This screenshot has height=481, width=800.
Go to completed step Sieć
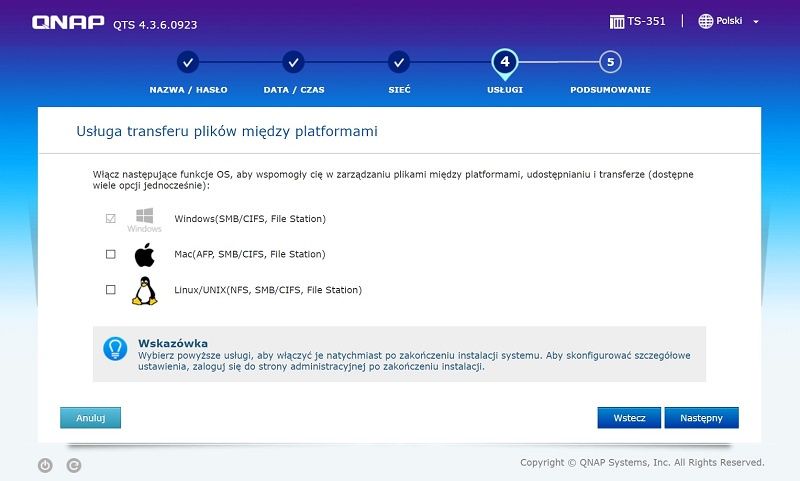click(x=399, y=62)
